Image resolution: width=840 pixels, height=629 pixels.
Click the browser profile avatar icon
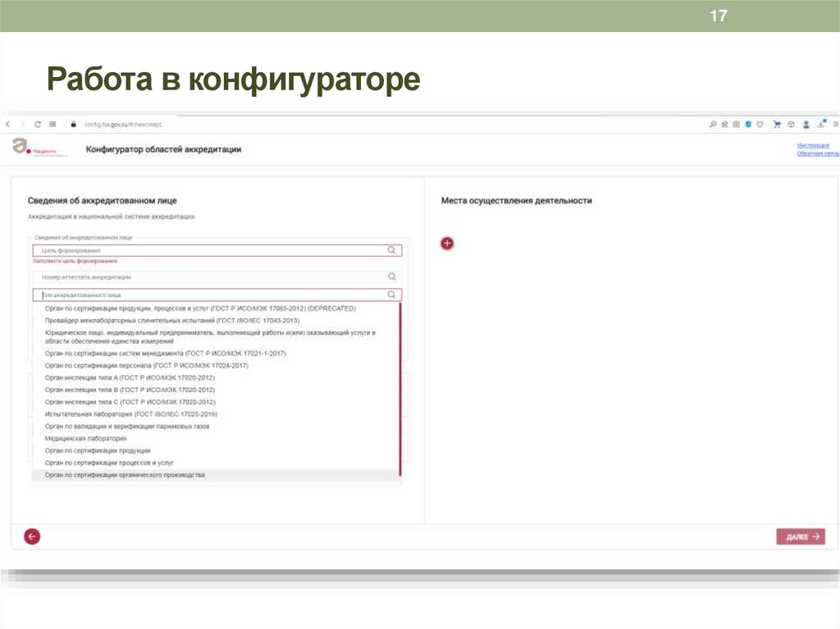tap(806, 124)
